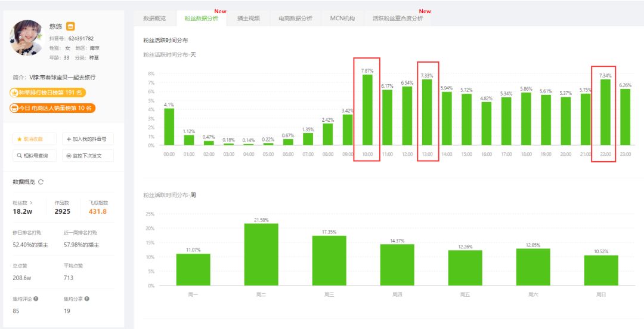
Task: Click the 周四 bar showing 14.37%
Action: [x=397, y=265]
